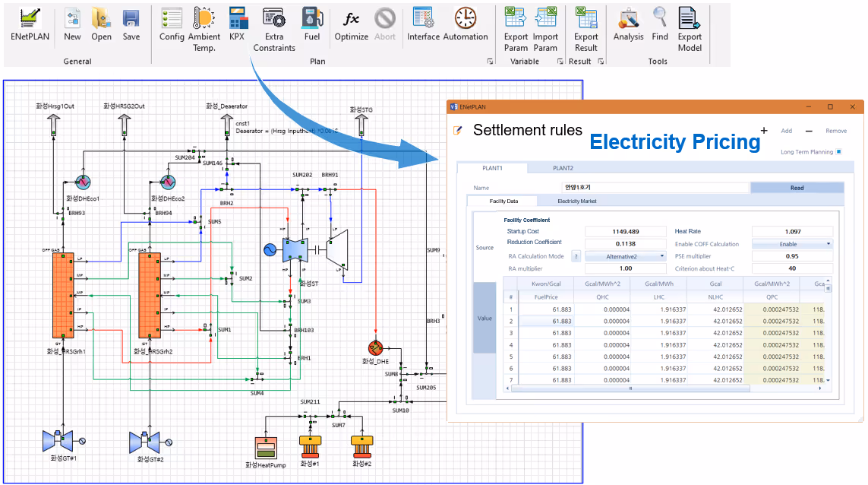
Task: Expand the Plan group dialog launcher
Action: point(490,62)
